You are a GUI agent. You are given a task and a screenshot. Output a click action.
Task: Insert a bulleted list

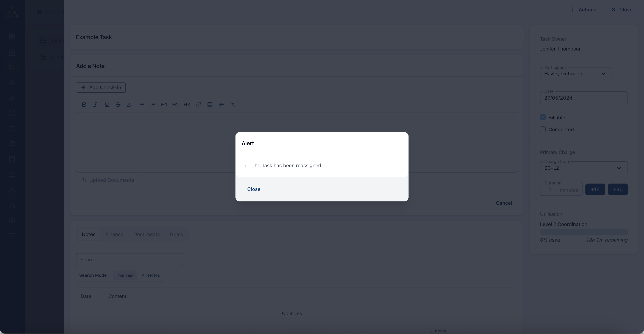click(141, 105)
